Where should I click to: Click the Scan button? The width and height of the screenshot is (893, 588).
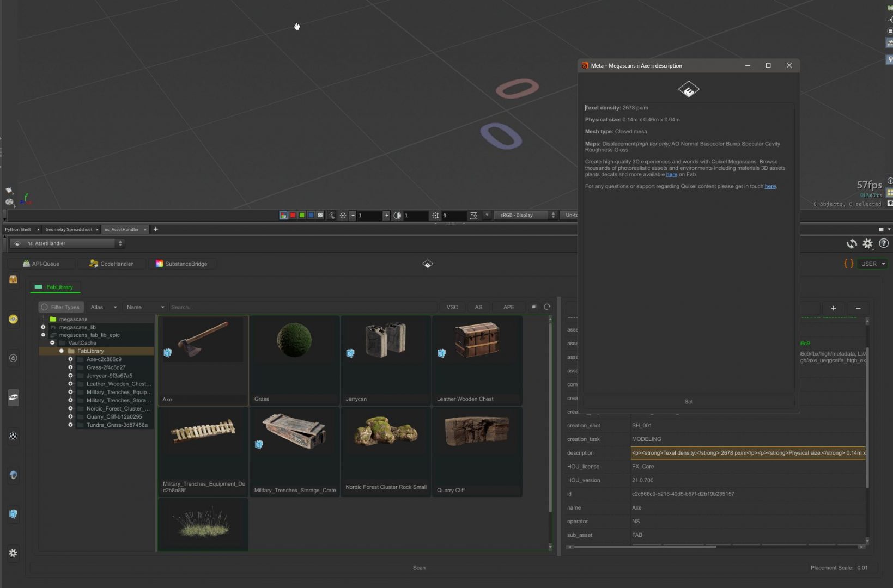coord(419,568)
